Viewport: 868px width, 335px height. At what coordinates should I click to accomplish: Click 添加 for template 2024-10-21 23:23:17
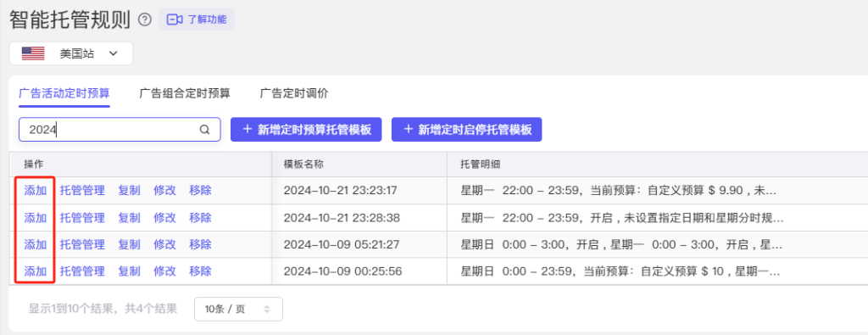(35, 191)
